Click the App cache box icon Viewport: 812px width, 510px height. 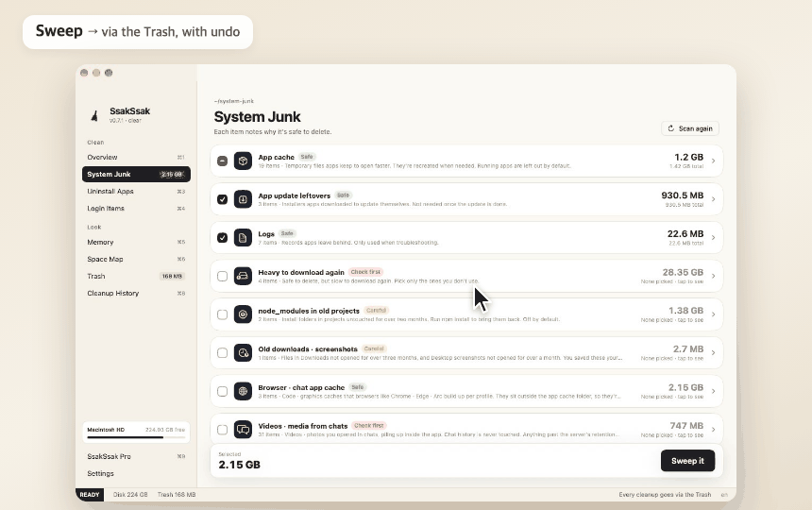tap(243, 161)
